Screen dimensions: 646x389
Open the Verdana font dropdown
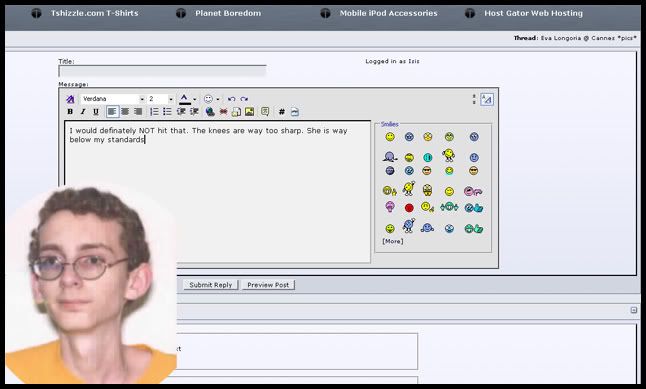113,99
